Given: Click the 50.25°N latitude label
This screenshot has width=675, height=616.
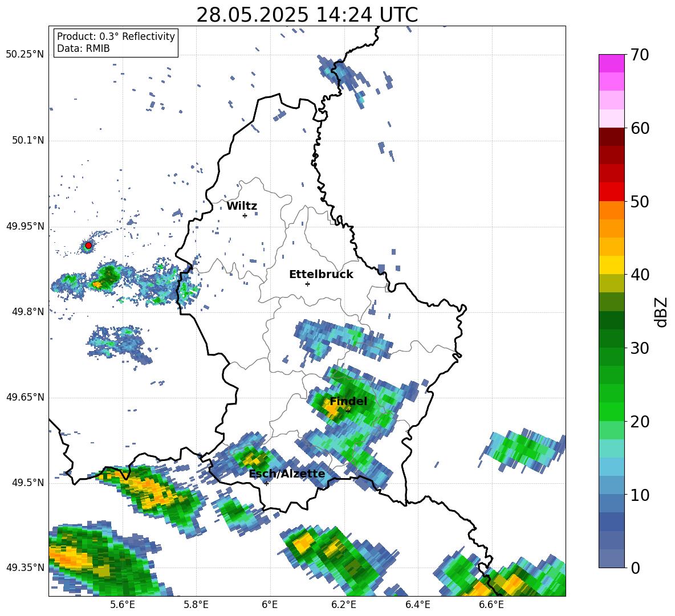Looking at the screenshot, I should coord(25,55).
